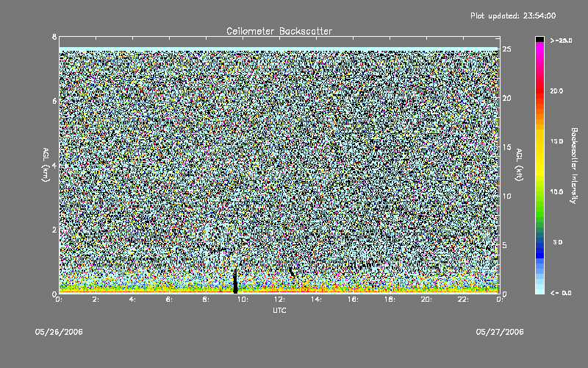588x368 pixels.
Task: Click the "25" tick on kft axis
Action: 507,49
